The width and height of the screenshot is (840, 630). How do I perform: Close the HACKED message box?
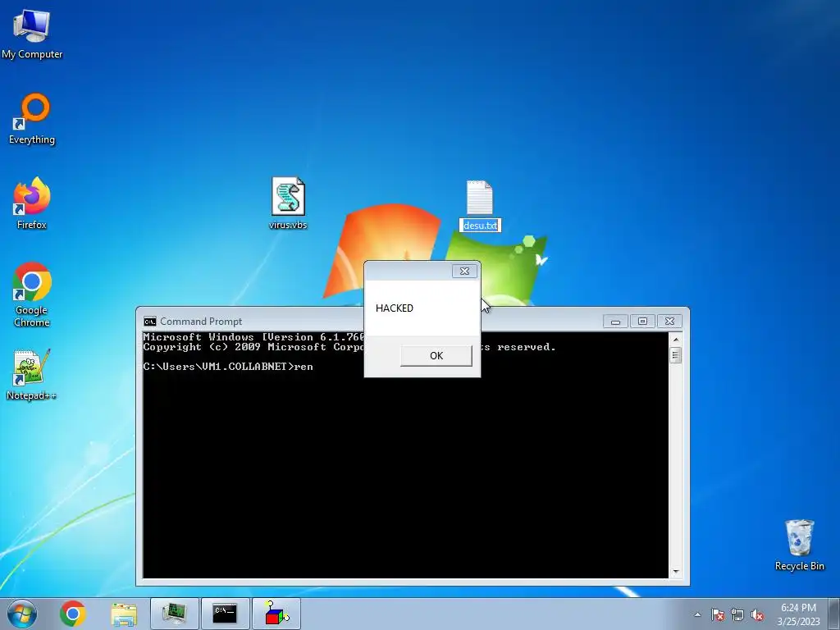tap(464, 271)
